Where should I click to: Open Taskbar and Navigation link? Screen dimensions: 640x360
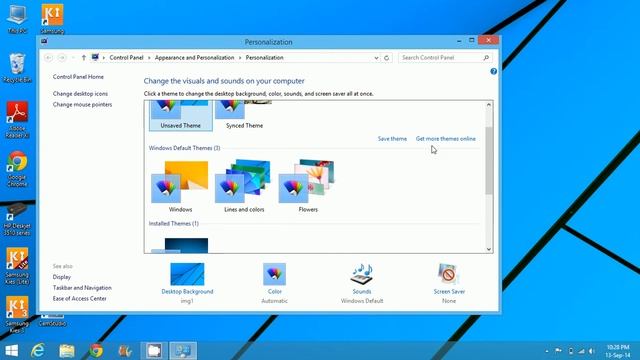pyautogui.click(x=82, y=288)
